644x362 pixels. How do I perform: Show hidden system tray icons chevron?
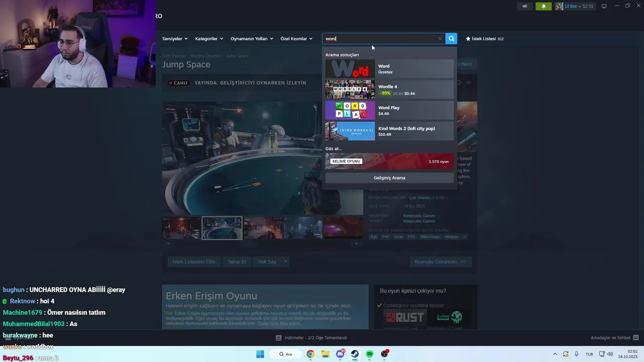[x=555, y=354]
